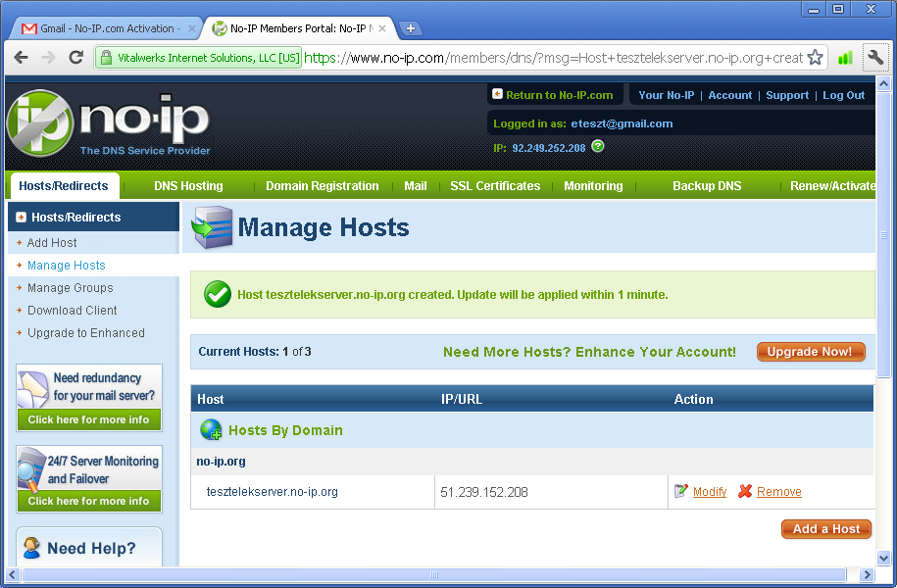The height and width of the screenshot is (588, 897).
Task: Click the address bar URL field
Action: tap(549, 58)
